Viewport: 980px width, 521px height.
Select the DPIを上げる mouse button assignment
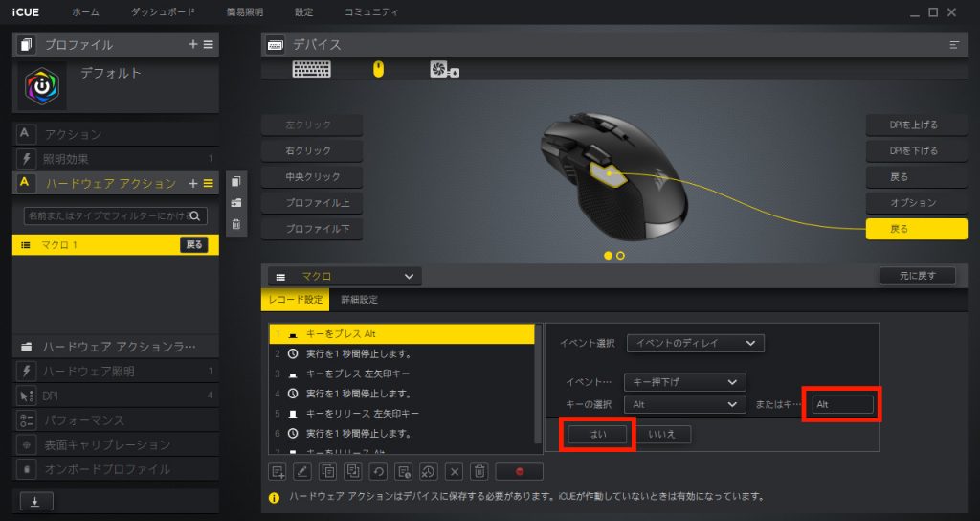tap(916, 125)
